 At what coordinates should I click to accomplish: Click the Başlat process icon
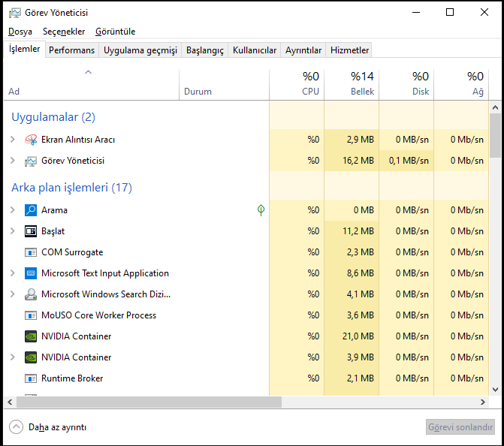click(x=31, y=231)
